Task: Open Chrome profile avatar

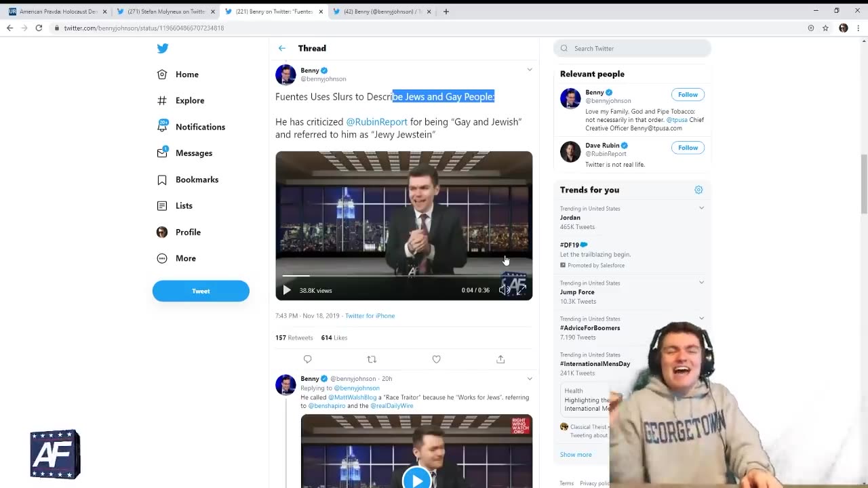Action: [844, 28]
